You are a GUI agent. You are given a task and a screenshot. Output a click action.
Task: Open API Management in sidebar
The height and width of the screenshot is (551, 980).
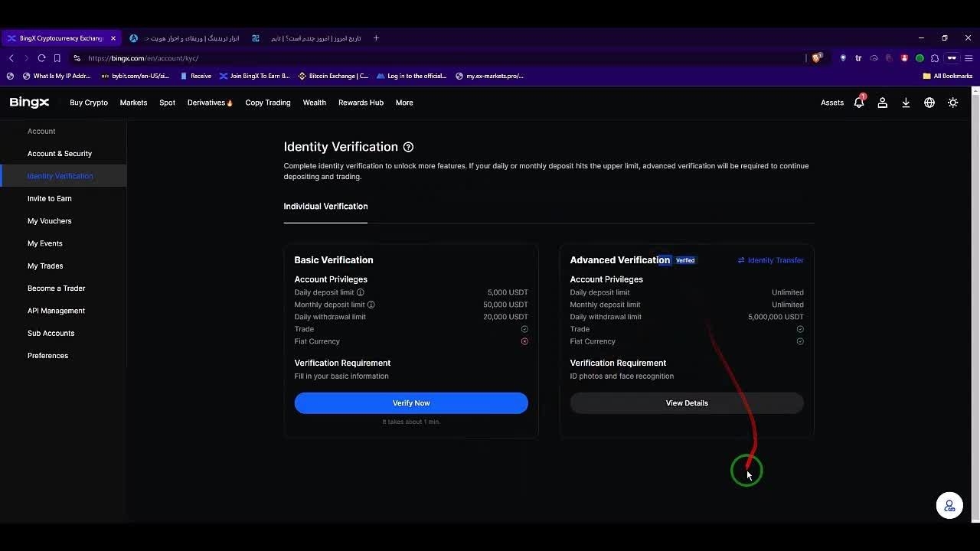(56, 311)
